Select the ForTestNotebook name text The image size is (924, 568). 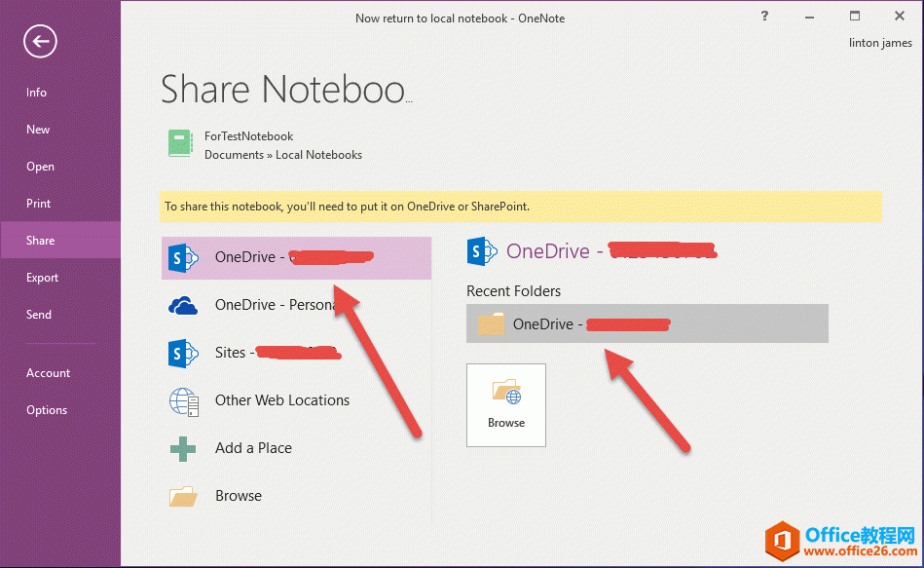(248, 136)
